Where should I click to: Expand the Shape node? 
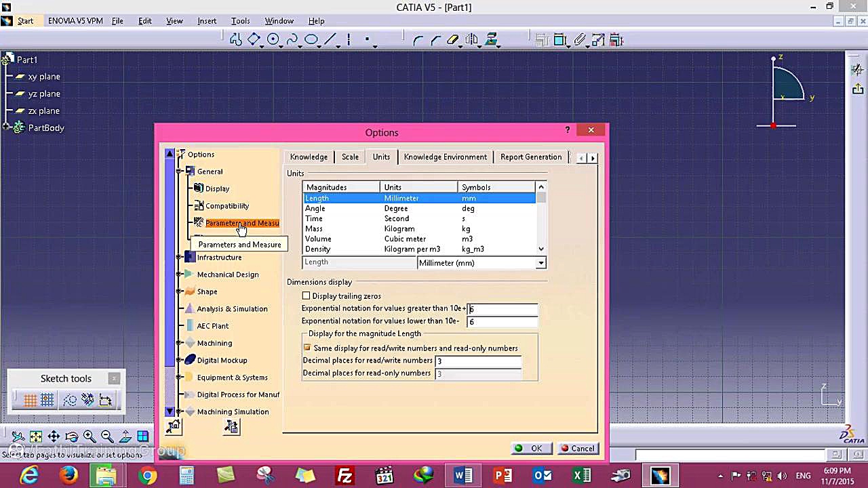pos(180,291)
